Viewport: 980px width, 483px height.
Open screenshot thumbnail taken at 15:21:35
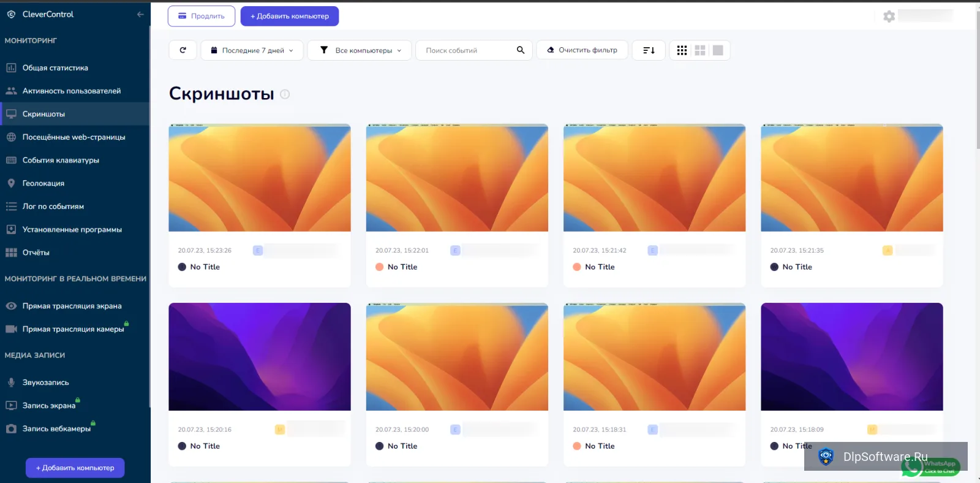coord(852,178)
